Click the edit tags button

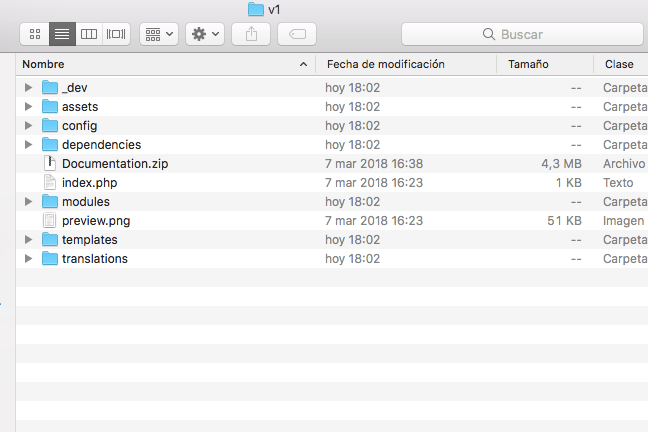coord(297,34)
